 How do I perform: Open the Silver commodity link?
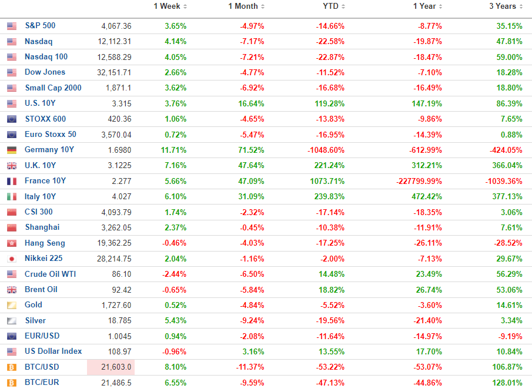pos(36,320)
